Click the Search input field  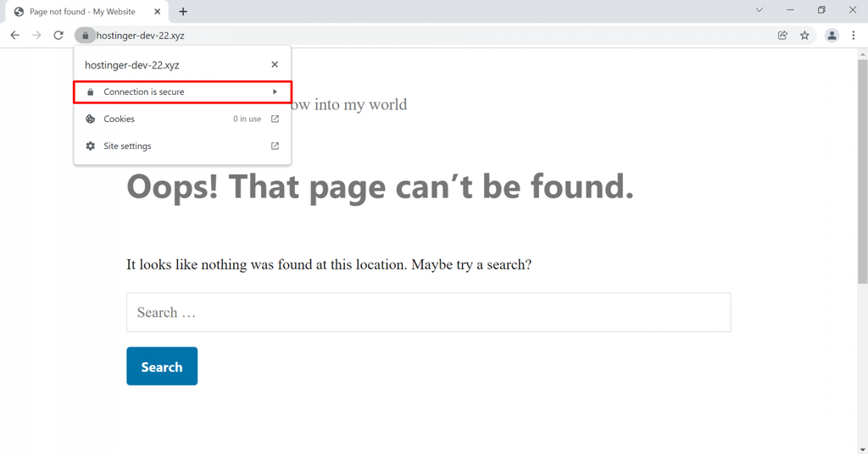(x=428, y=313)
